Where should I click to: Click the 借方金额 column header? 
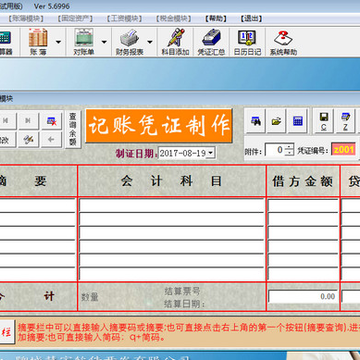coord(303,181)
